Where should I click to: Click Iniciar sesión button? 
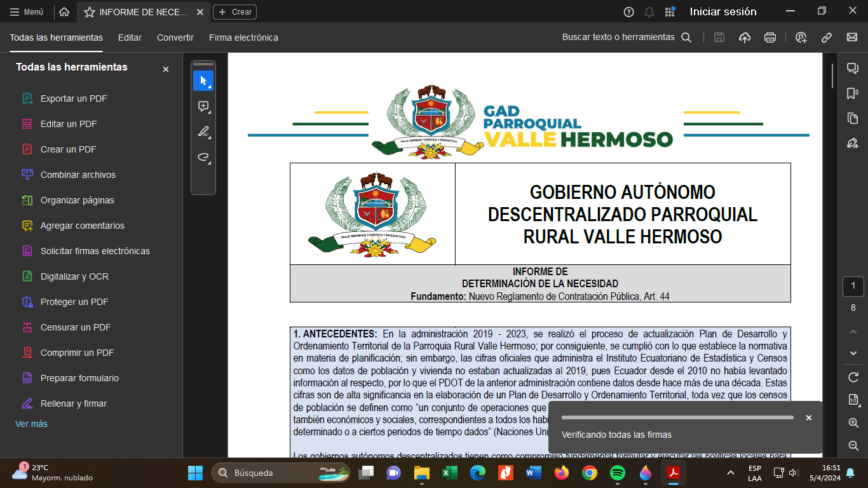click(x=723, y=11)
